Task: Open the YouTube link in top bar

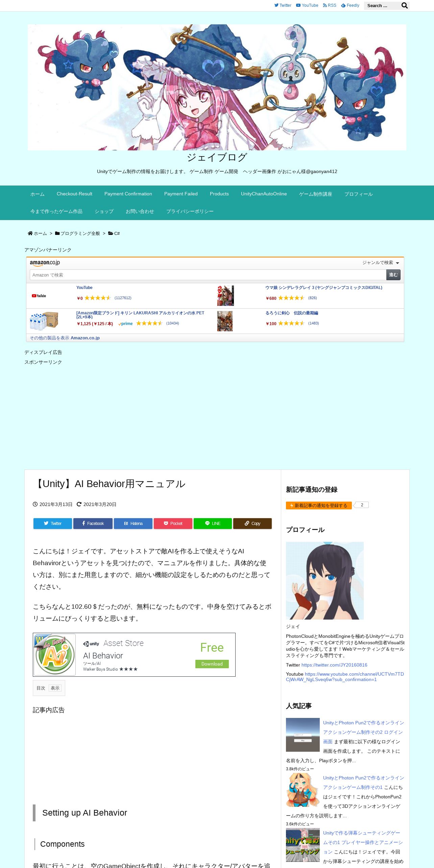Action: click(x=307, y=5)
